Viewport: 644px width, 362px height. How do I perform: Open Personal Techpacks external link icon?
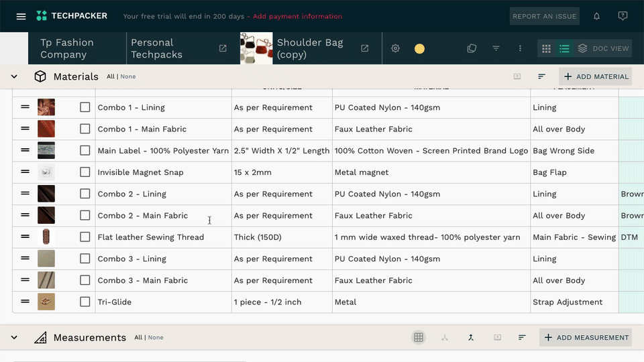[x=223, y=48]
